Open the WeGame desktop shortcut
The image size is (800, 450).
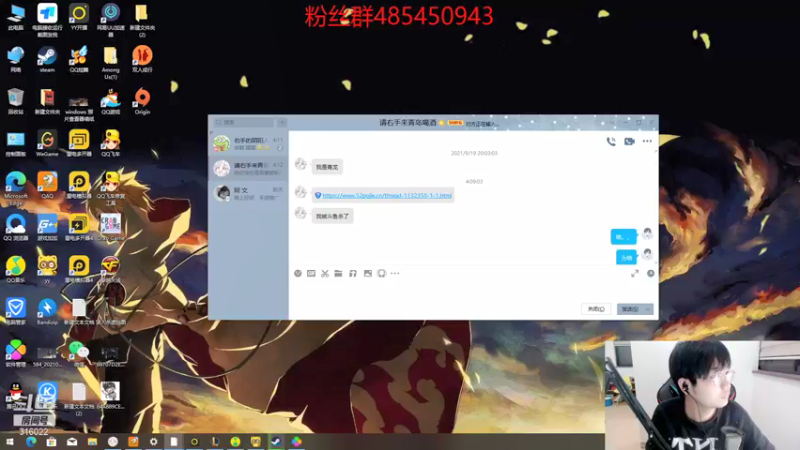tap(47, 143)
